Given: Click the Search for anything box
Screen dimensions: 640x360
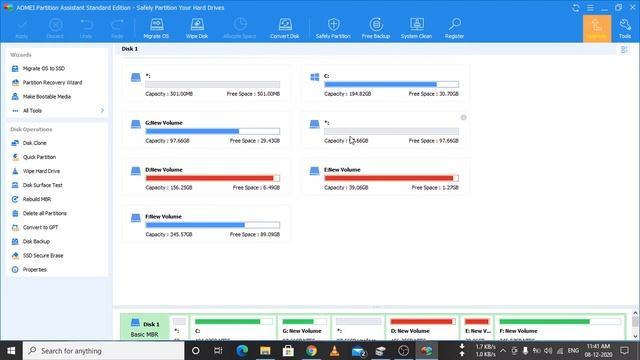Looking at the screenshot, I should click(x=103, y=351).
